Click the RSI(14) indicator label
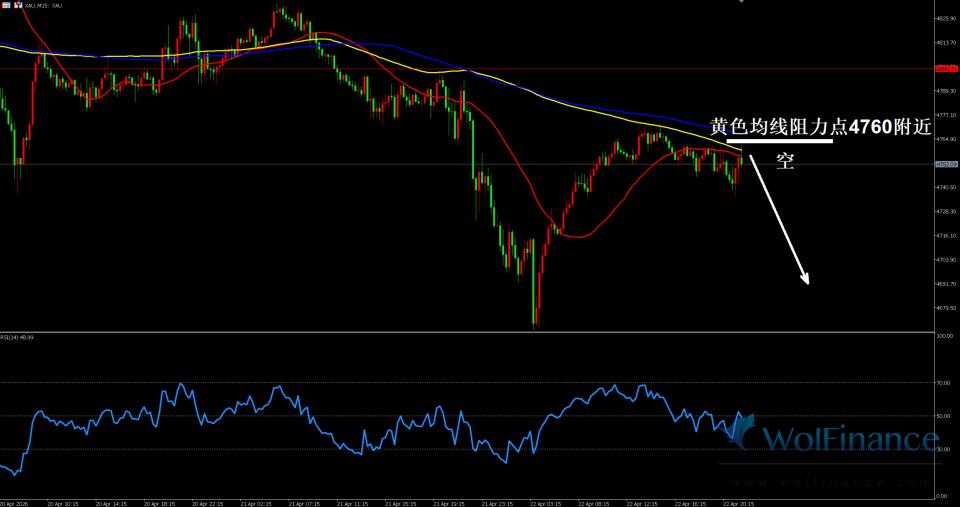 click(18, 337)
